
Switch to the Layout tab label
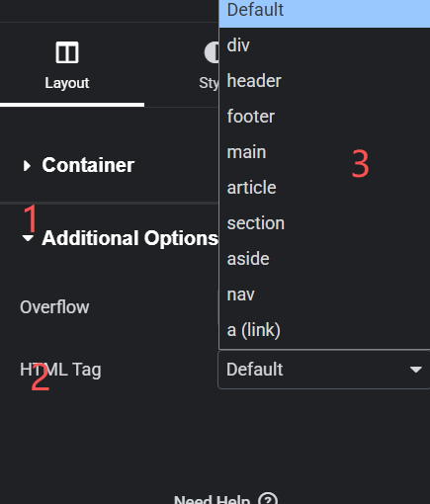pos(67,83)
